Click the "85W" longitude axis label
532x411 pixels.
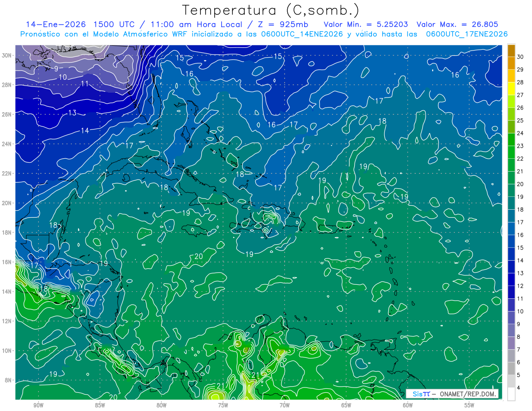(x=100, y=405)
